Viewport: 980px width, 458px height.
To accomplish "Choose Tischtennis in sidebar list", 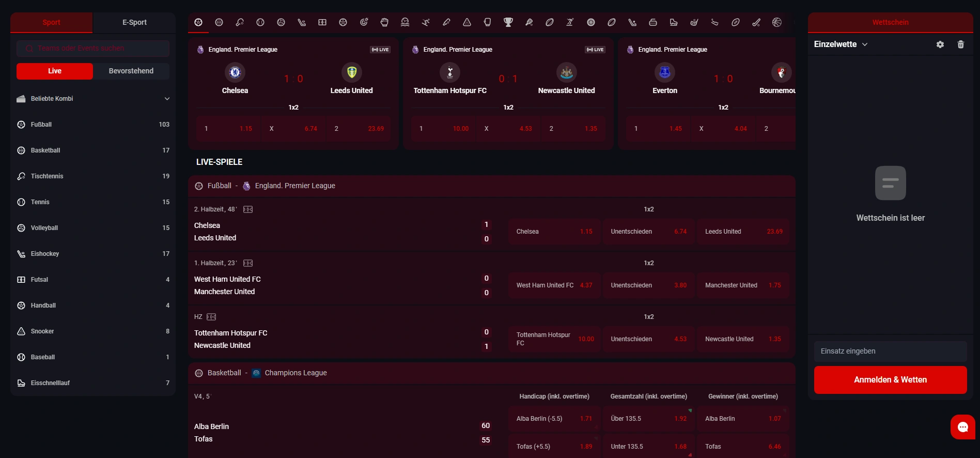I will pyautogui.click(x=93, y=176).
